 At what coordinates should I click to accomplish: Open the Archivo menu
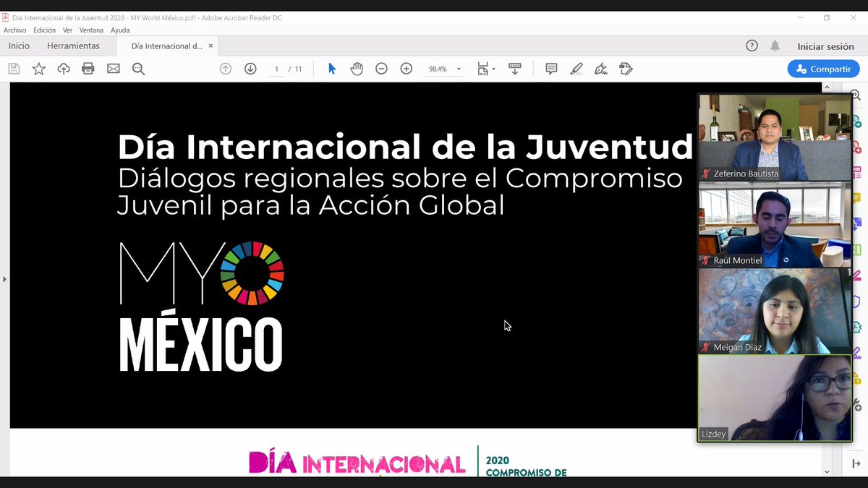pos(14,30)
